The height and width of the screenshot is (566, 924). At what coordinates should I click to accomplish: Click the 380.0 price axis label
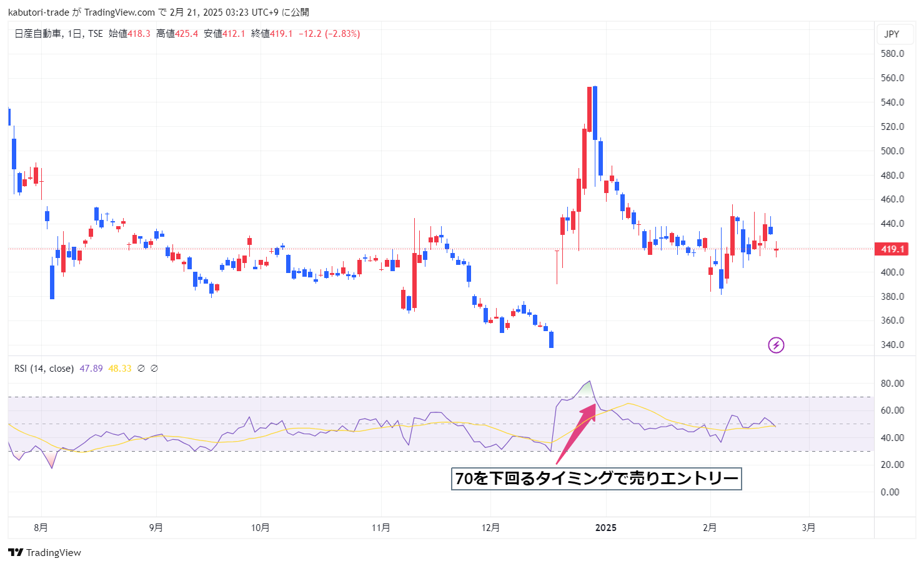[892, 297]
